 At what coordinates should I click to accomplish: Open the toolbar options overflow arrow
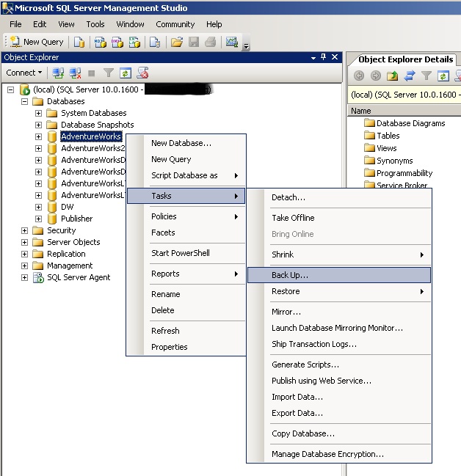[x=247, y=45]
